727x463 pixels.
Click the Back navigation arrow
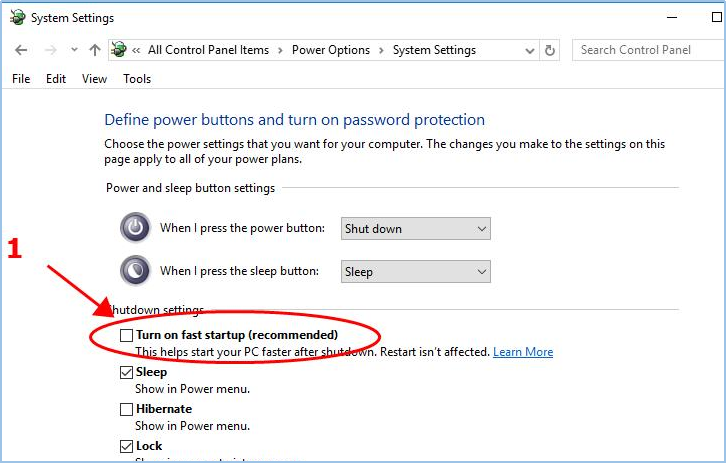tap(22, 50)
